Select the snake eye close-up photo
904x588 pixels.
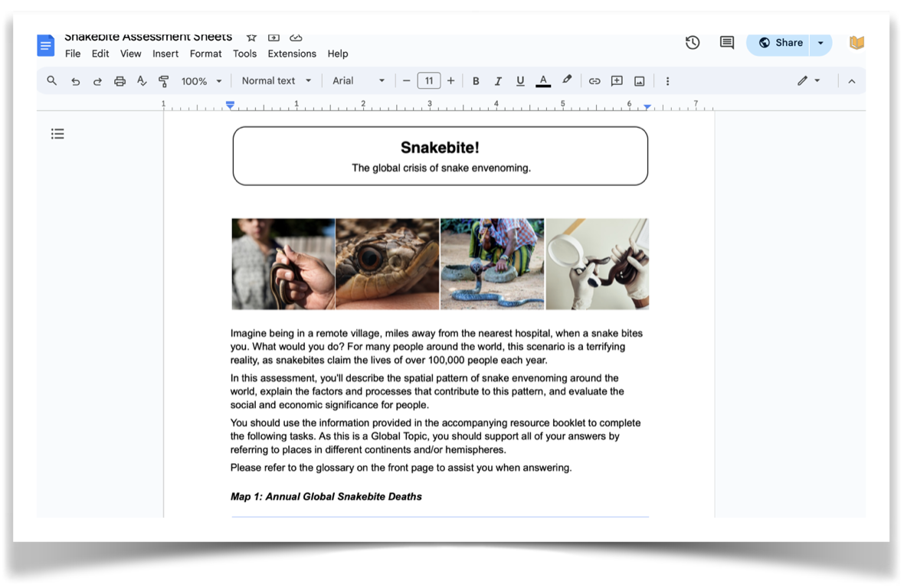click(x=388, y=264)
